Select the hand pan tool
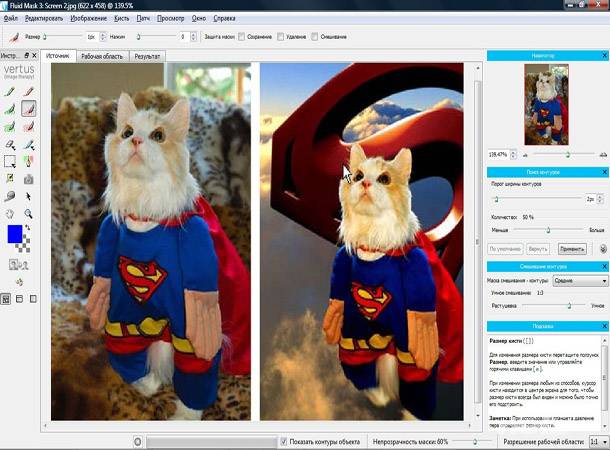 [10, 214]
